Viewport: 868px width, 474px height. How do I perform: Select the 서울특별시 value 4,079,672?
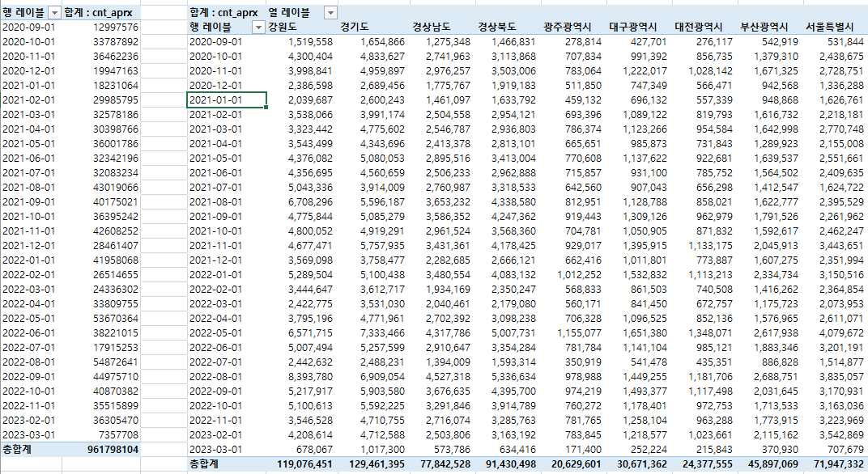pyautogui.click(x=841, y=333)
